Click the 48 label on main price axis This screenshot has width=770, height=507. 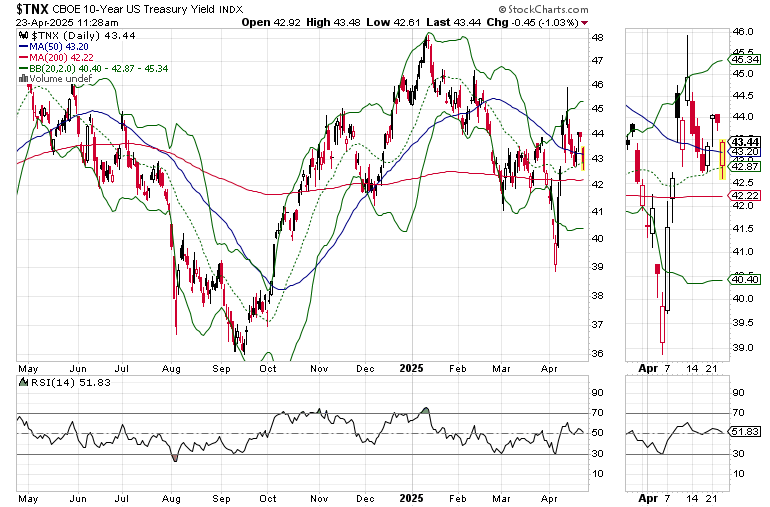(597, 37)
